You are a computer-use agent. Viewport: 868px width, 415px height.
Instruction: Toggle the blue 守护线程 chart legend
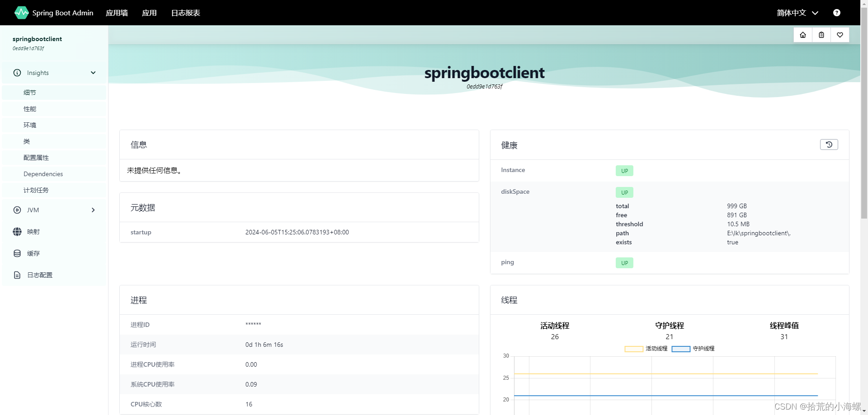pos(681,349)
